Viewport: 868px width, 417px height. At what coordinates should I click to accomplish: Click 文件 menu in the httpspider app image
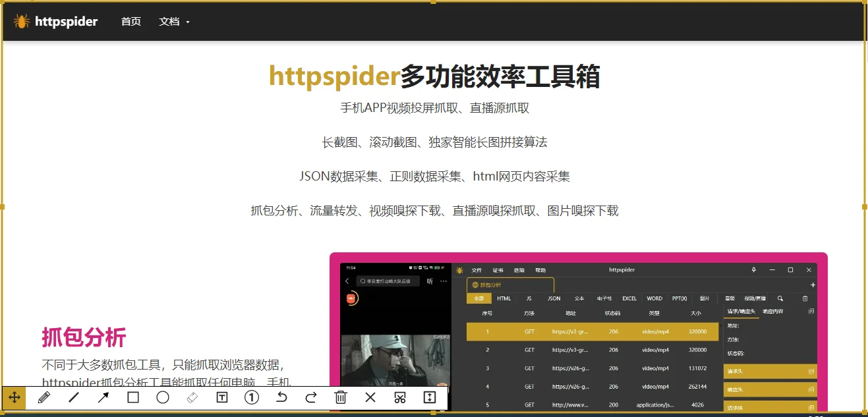click(477, 270)
